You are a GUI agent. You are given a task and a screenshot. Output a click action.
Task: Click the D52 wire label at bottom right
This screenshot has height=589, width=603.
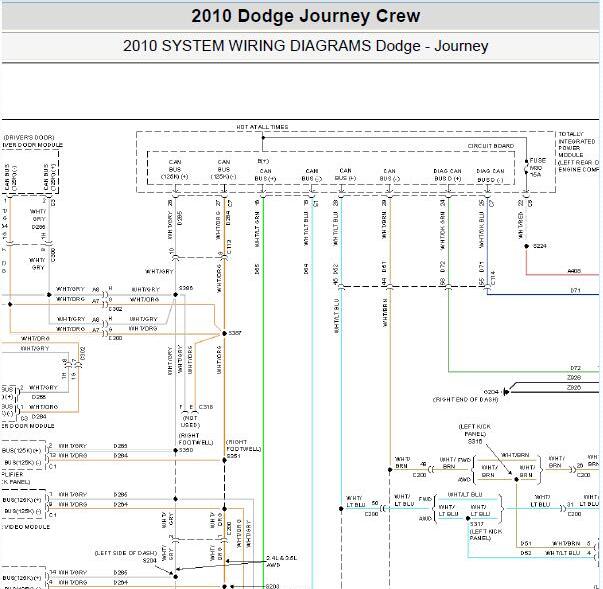tap(526, 553)
